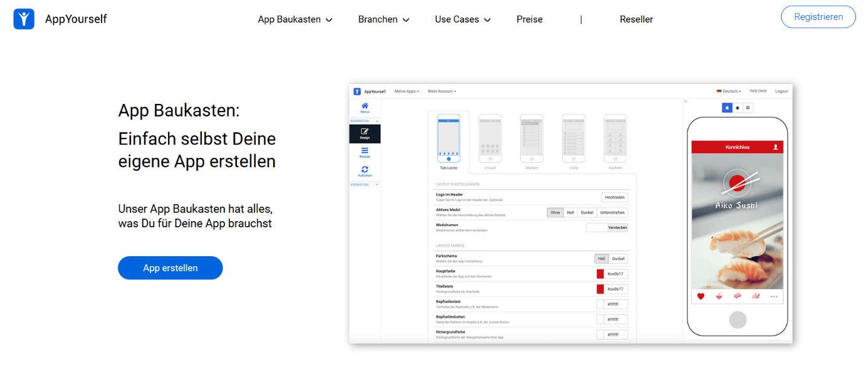
Task: Open the Mein Account dropdown in the editor
Action: tap(442, 91)
